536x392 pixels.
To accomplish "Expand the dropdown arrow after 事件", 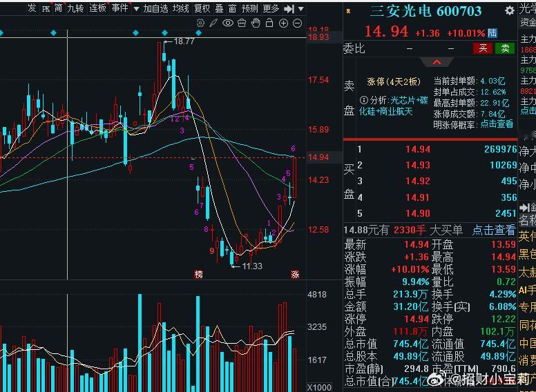I will [x=136, y=9].
